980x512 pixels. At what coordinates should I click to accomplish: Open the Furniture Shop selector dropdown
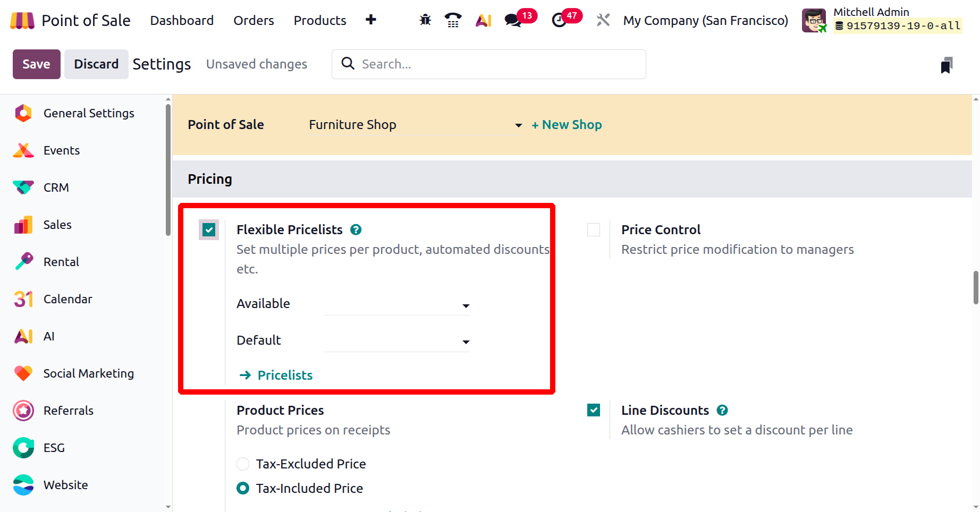(x=415, y=125)
